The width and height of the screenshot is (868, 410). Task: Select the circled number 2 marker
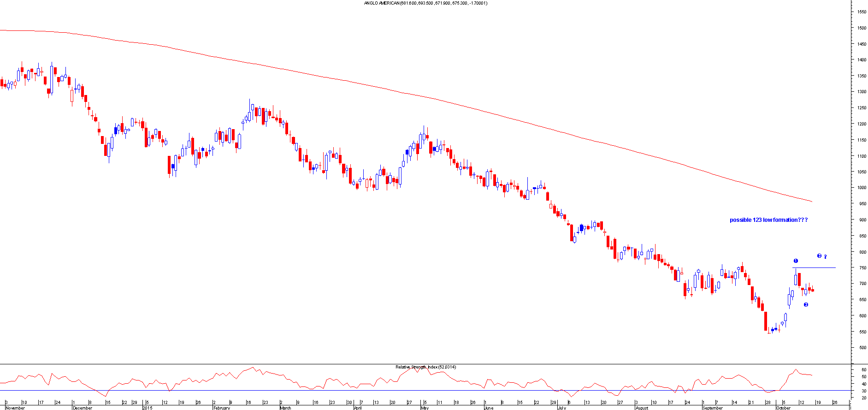click(x=806, y=305)
